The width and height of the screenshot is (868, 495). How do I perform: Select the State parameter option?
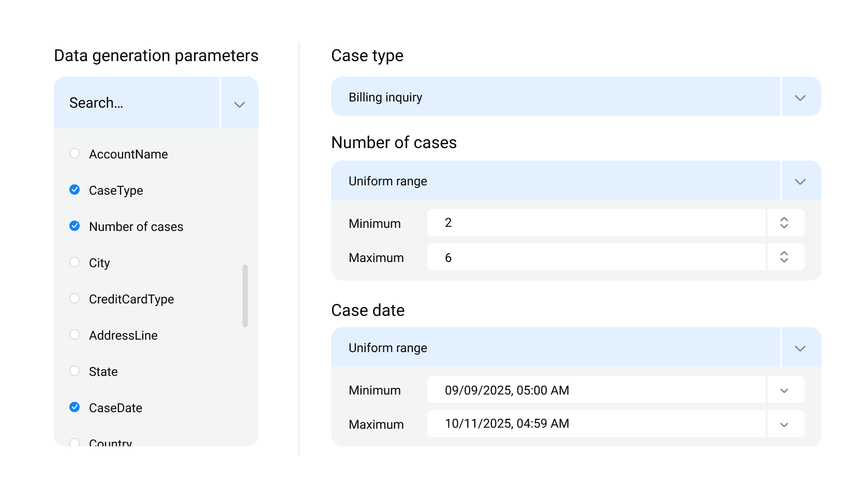pyautogui.click(x=74, y=371)
